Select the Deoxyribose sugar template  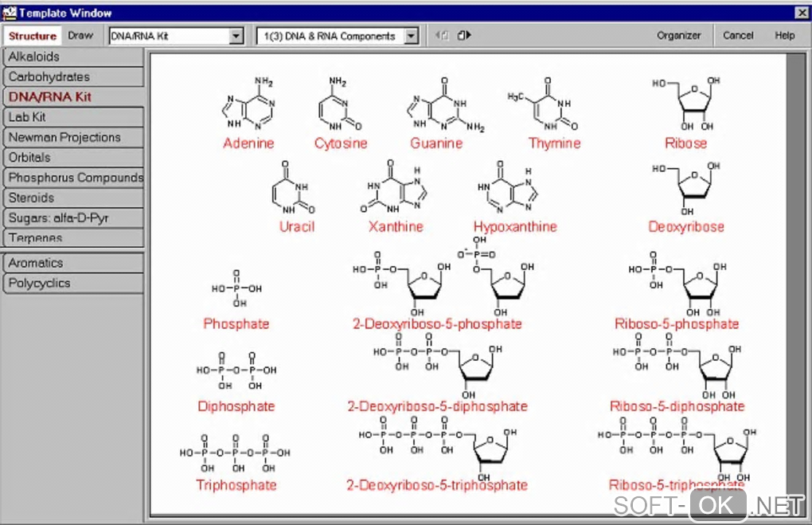point(685,197)
